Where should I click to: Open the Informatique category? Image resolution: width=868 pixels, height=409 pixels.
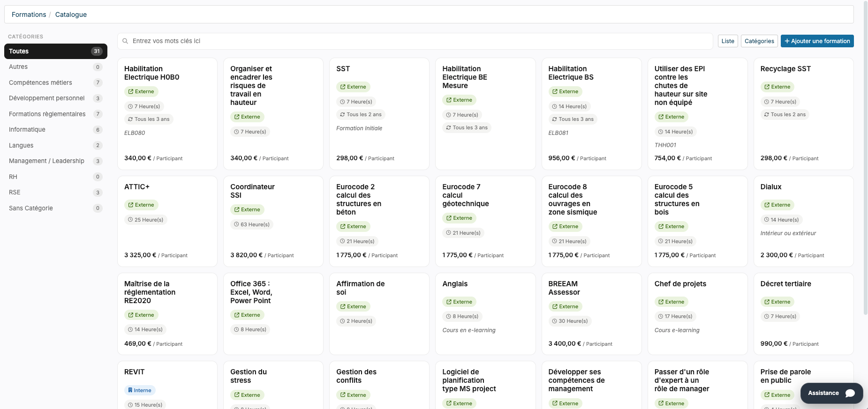(x=56, y=130)
